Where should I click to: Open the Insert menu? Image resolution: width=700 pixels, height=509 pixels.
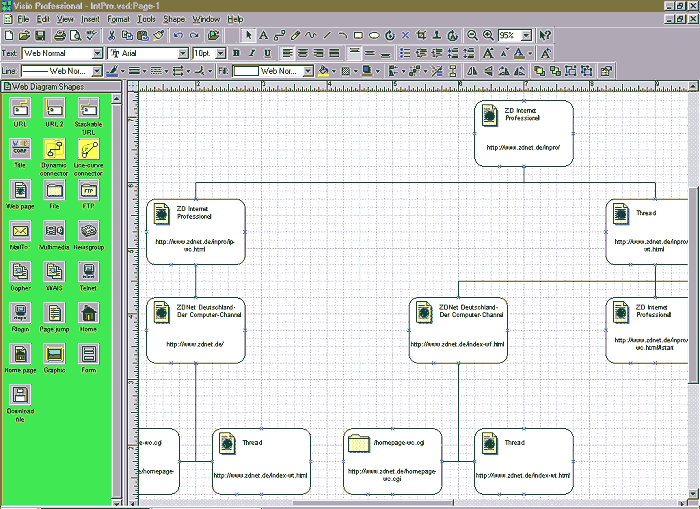90,19
